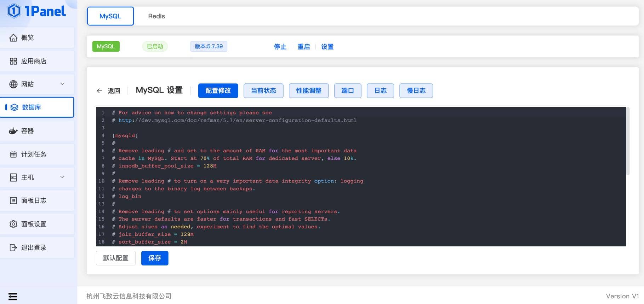This screenshot has height=304, width=644.
Task: Switch to the Redis tab
Action: 156,16
